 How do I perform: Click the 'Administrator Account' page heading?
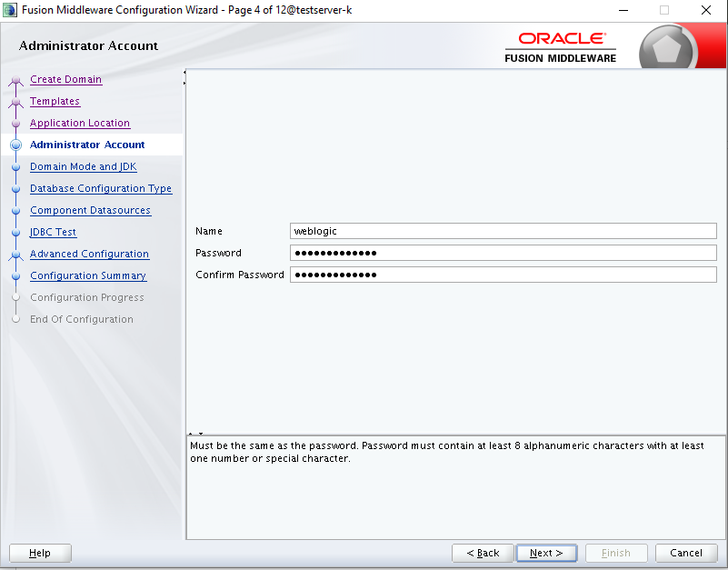pos(88,45)
